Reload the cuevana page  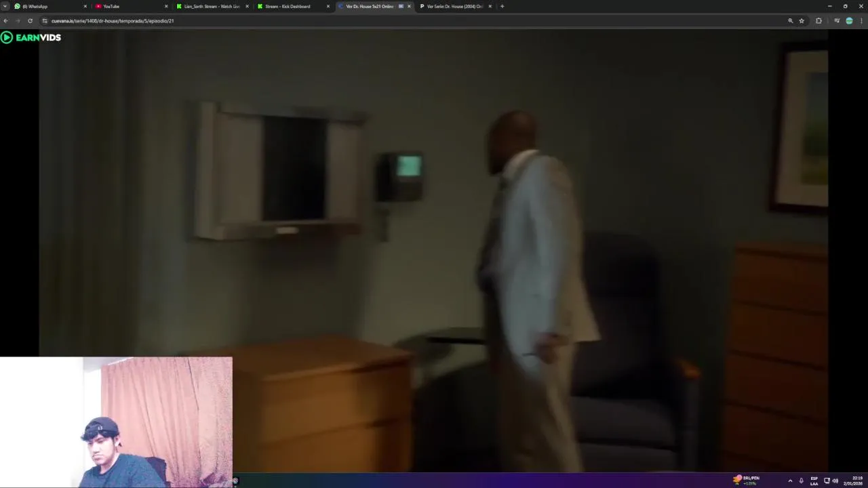(x=30, y=21)
